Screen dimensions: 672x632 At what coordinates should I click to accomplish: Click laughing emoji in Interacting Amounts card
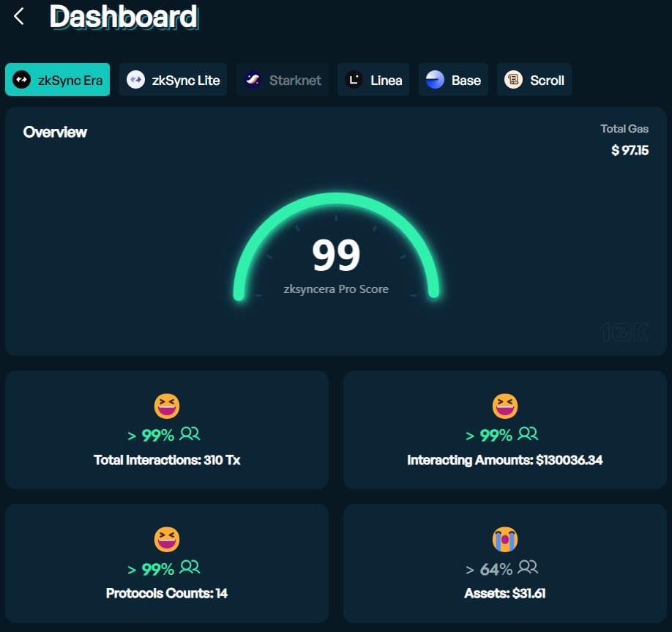[505, 406]
